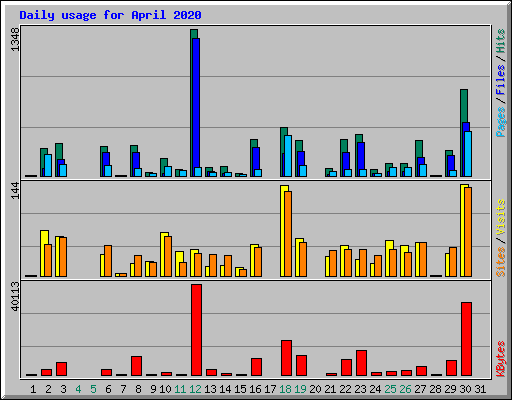
Task: Click the red KBytes bar for day 8
Action: coord(136,366)
